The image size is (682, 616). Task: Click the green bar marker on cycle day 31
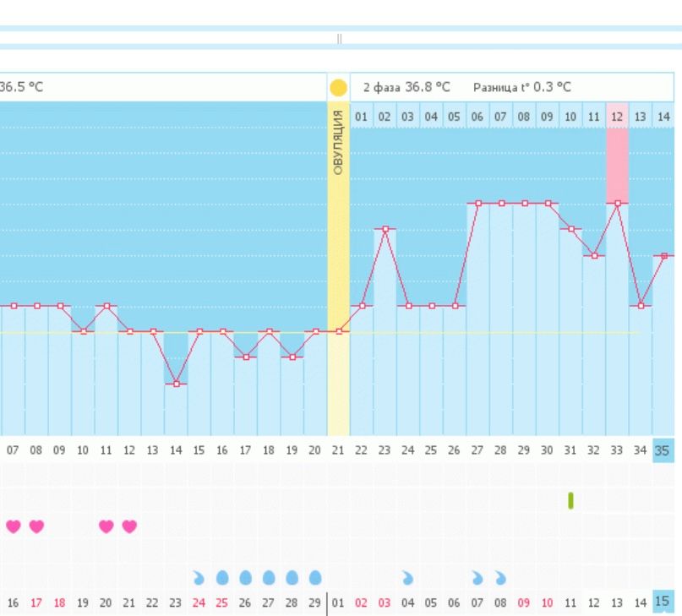click(x=570, y=500)
